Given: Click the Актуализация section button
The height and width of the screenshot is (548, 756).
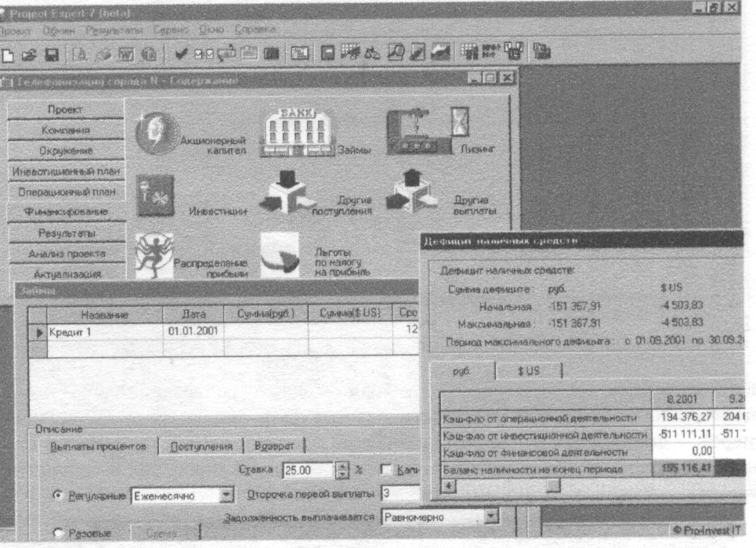Looking at the screenshot, I should pos(67,273).
